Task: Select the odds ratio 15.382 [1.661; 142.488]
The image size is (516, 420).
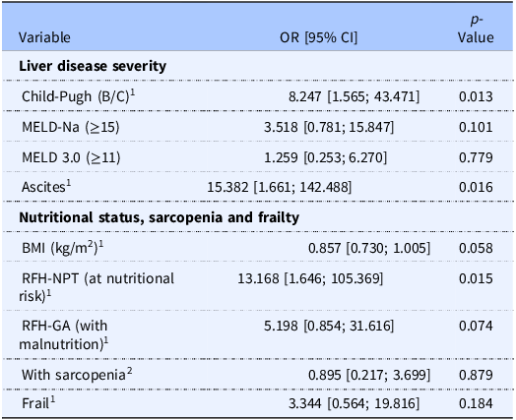Action: click(280, 187)
